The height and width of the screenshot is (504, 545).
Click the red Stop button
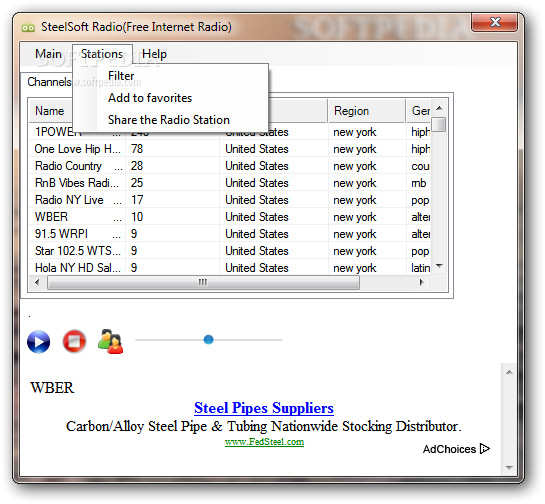(x=74, y=341)
